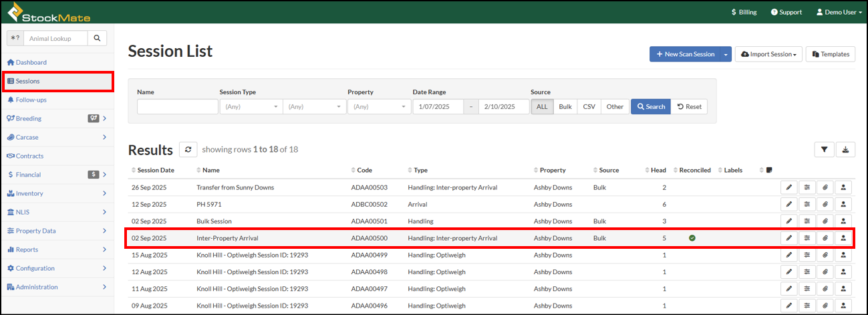Select the CSV source filter

pos(589,107)
